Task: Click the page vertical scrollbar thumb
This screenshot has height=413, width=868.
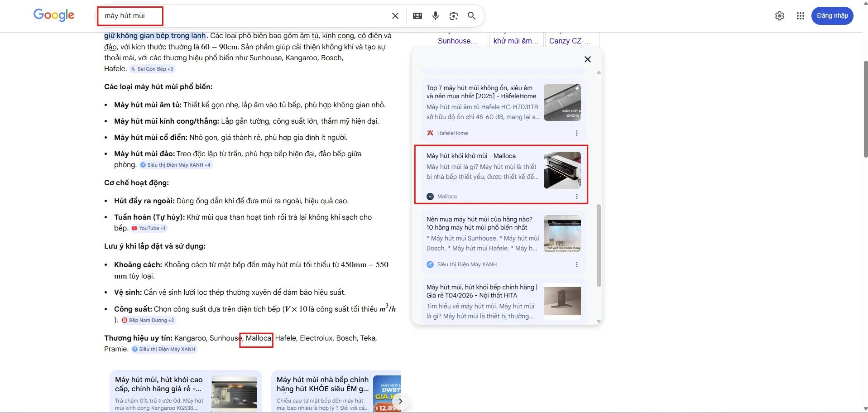Action: point(865,109)
